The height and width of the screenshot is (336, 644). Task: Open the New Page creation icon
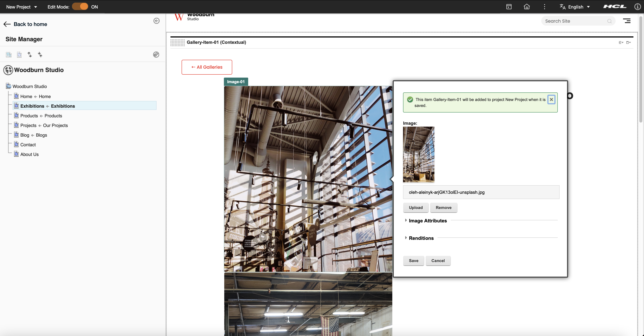point(9,54)
